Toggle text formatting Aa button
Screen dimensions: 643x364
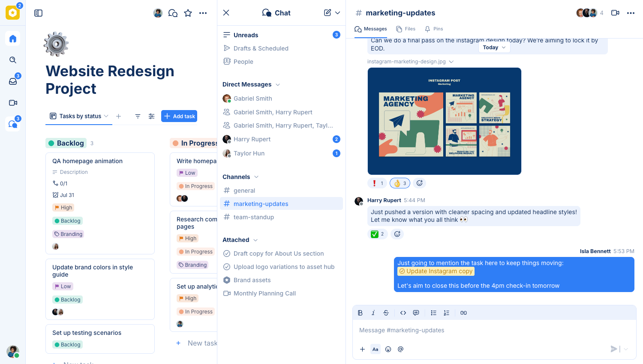(375, 349)
